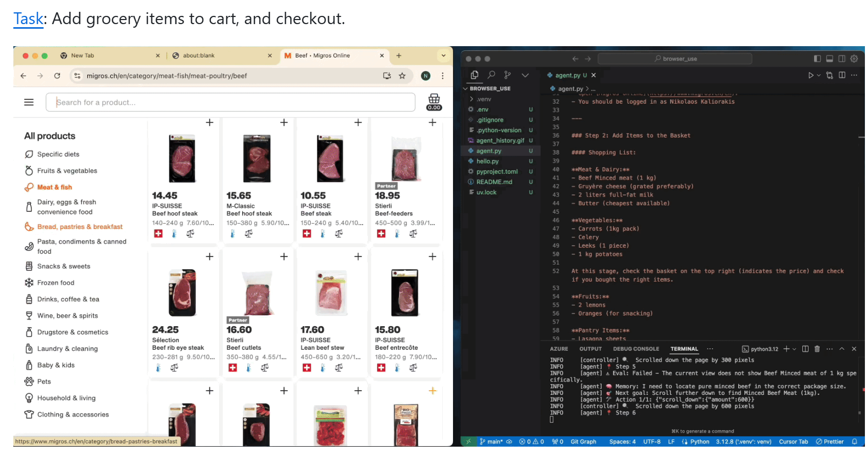This screenshot has height=460, width=868.
Task: Open the Search view in the editor window
Action: point(491,75)
